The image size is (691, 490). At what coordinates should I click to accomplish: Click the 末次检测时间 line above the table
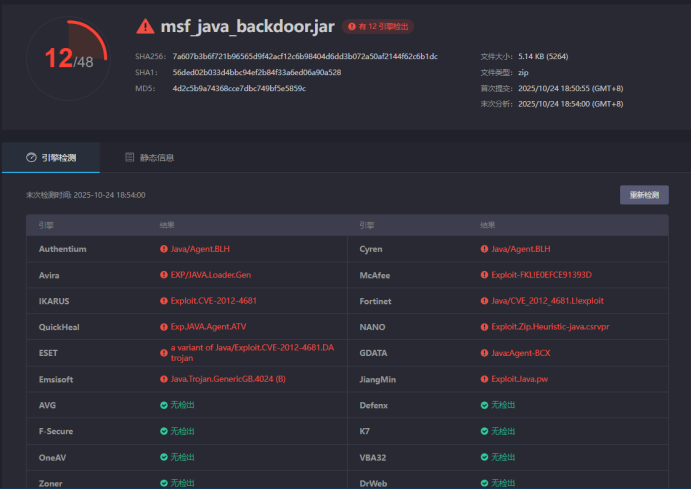coord(85,195)
